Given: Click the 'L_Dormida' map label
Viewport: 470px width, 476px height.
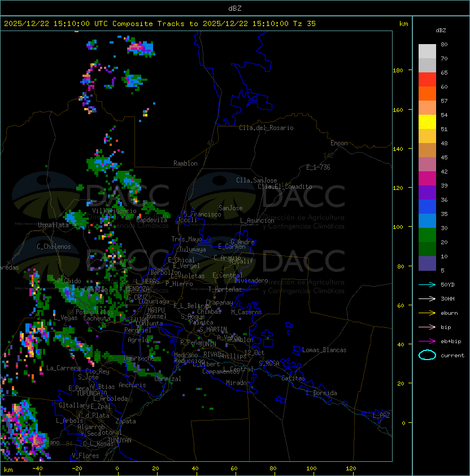Looking at the screenshot, I should (x=321, y=393).
